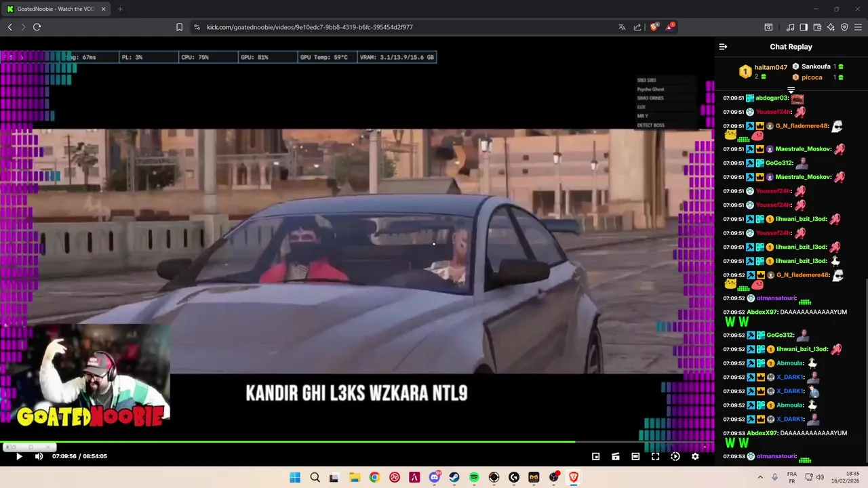This screenshot has width=868, height=488.
Task: Mute the video volume
Action: [x=39, y=456]
